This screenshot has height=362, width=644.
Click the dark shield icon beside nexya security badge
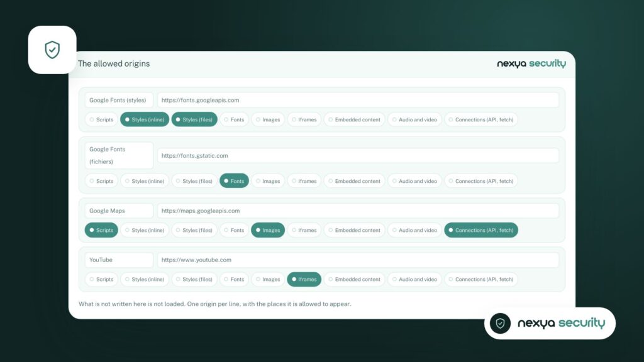500,324
